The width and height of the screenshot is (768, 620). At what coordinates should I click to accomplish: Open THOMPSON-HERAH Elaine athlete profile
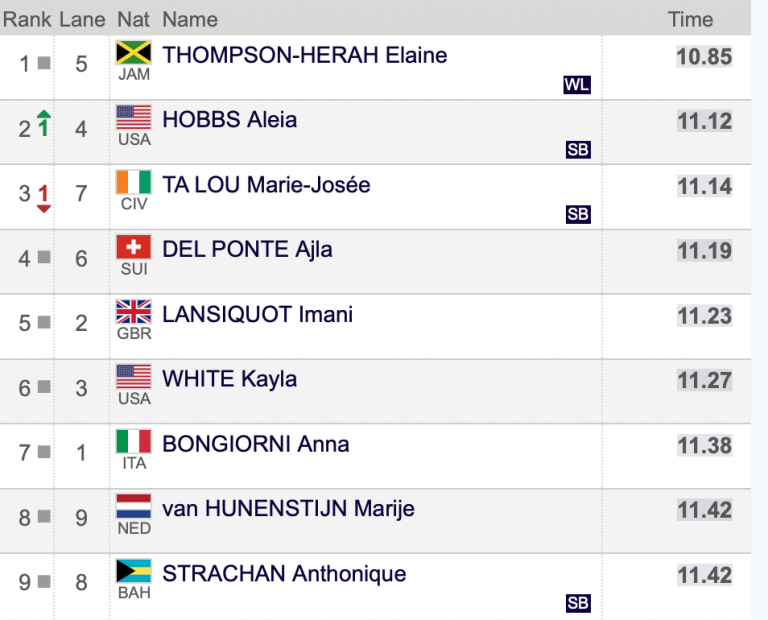(305, 55)
